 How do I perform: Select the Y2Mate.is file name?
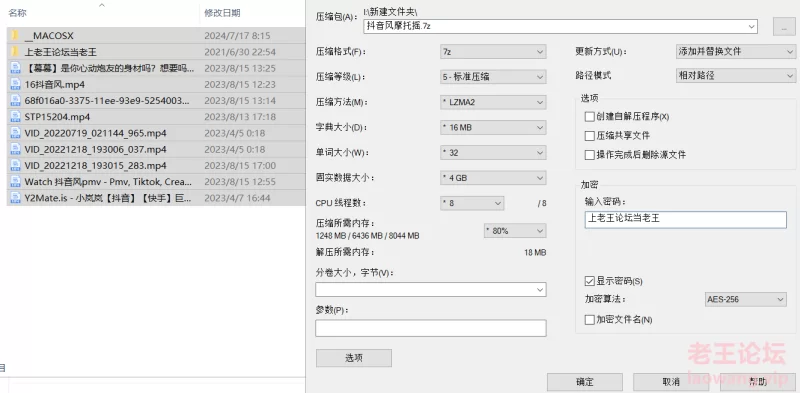[108, 198]
